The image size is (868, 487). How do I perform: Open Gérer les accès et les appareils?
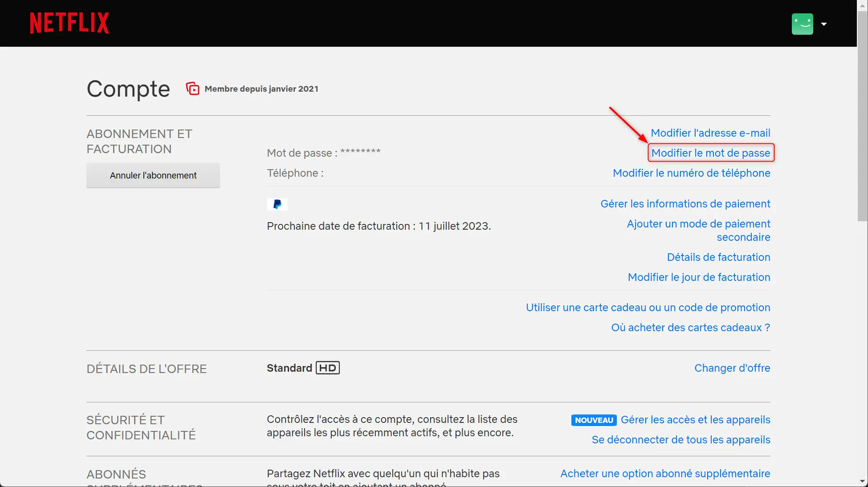696,420
